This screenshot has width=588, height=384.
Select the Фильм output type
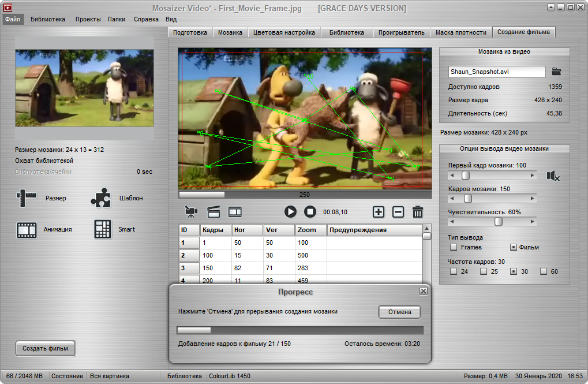click(x=514, y=247)
